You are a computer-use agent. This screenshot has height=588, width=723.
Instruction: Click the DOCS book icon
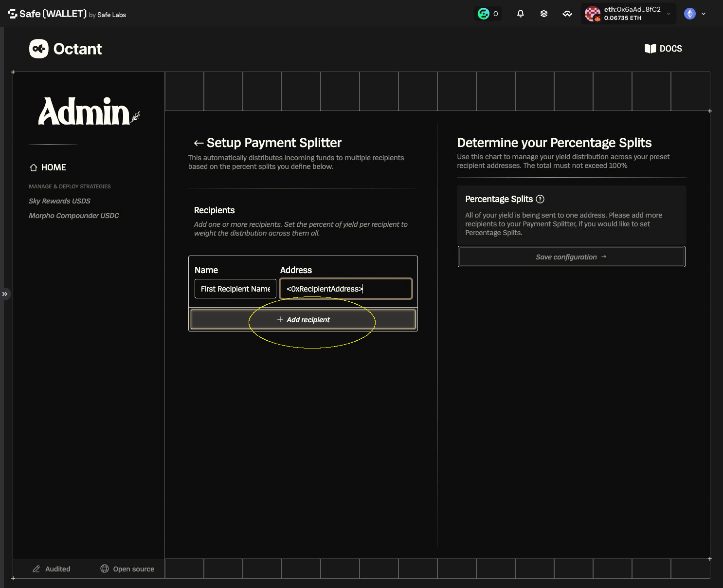[651, 49]
